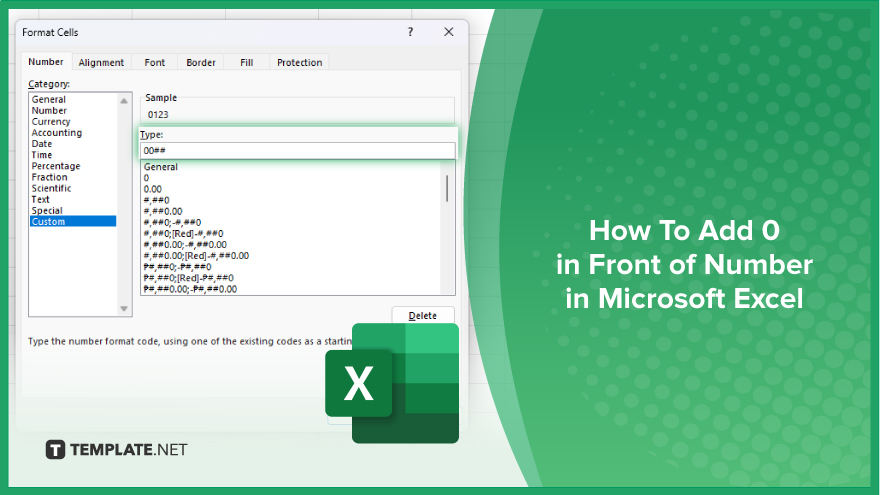Open the Border tab
The image size is (880, 495).
(201, 62)
